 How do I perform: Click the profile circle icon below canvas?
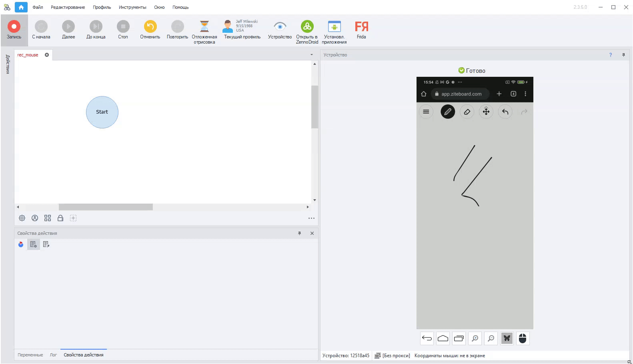(35, 218)
